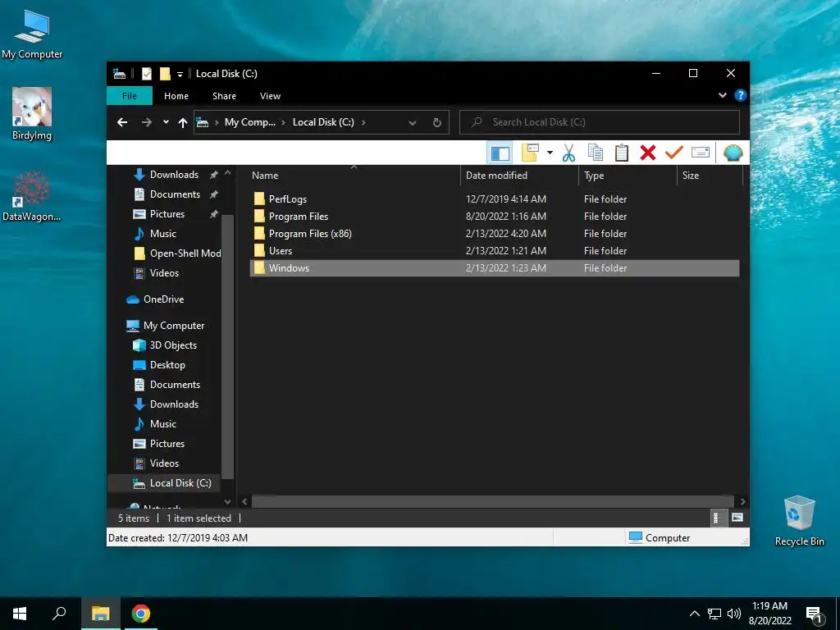Screen dimensions: 840x630
Task: Open My Computer desktop icon
Action: click(x=32, y=34)
